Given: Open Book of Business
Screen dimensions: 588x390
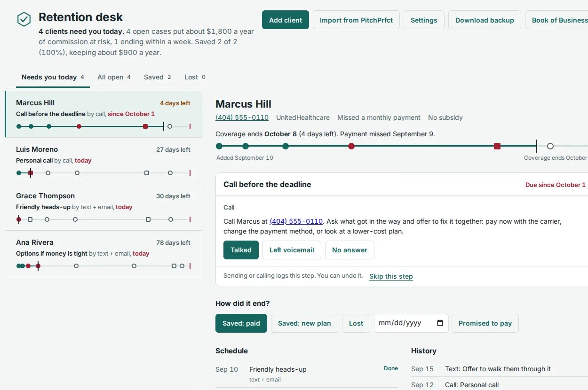Looking at the screenshot, I should click(557, 20).
